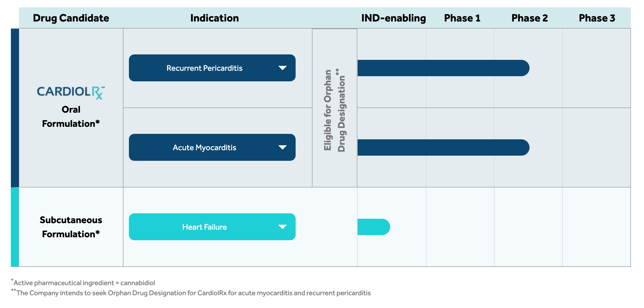The image size is (644, 308).
Task: Select the IND-enabling column header
Action: [x=394, y=18]
